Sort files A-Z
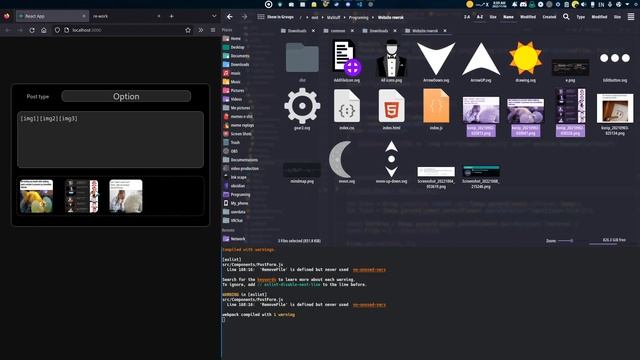The image size is (640, 360). pyautogui.click(x=480, y=17)
